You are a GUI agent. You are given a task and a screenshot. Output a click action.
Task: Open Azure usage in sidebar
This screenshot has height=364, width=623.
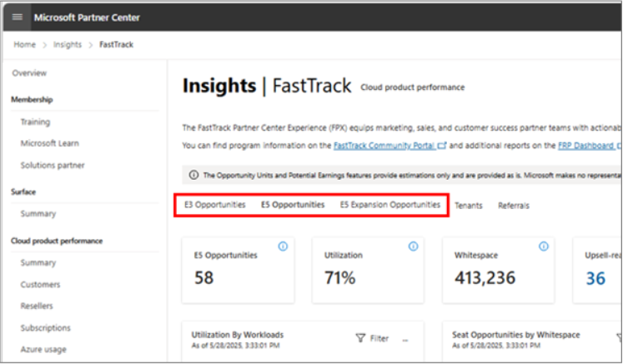coord(43,350)
